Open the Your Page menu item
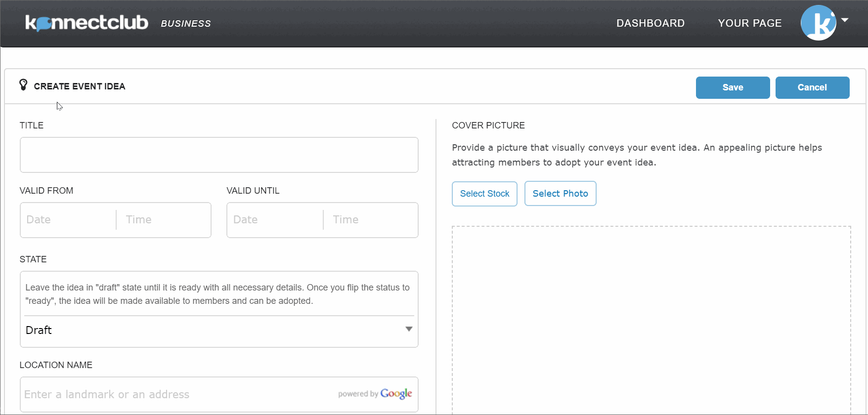Image resolution: width=868 pixels, height=415 pixels. (x=749, y=23)
